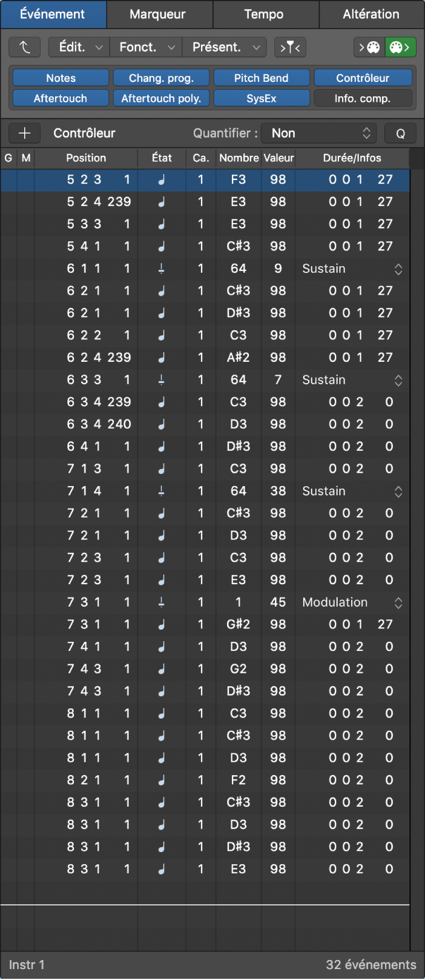Screen dimensions: 425x980
Task: Open Sustain pop-up in row 7 1 4 1
Action: pyautogui.click(x=352, y=491)
